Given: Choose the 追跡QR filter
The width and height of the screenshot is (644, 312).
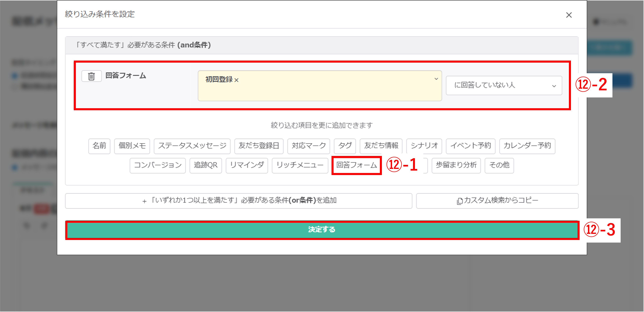Looking at the screenshot, I should [x=206, y=165].
